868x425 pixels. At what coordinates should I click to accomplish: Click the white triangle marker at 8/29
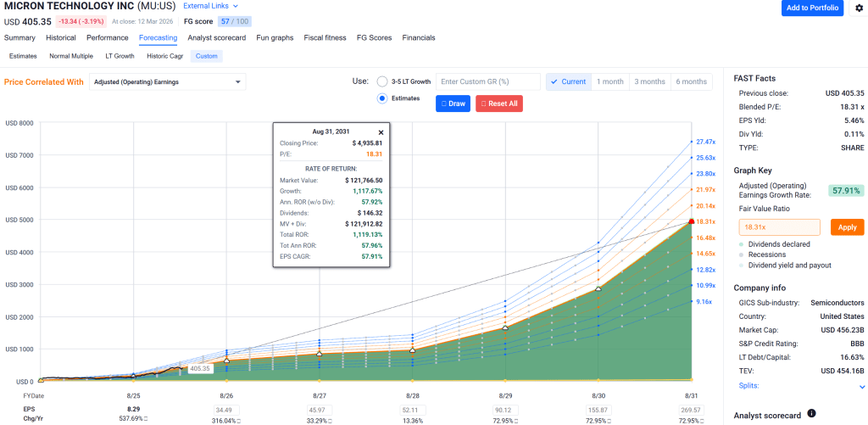[505, 327]
